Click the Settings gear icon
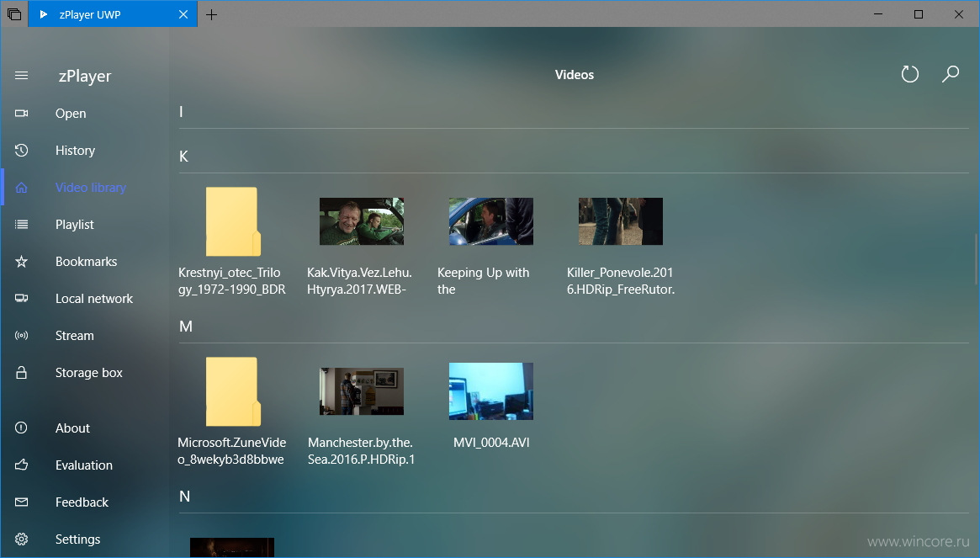980x558 pixels. tap(21, 539)
